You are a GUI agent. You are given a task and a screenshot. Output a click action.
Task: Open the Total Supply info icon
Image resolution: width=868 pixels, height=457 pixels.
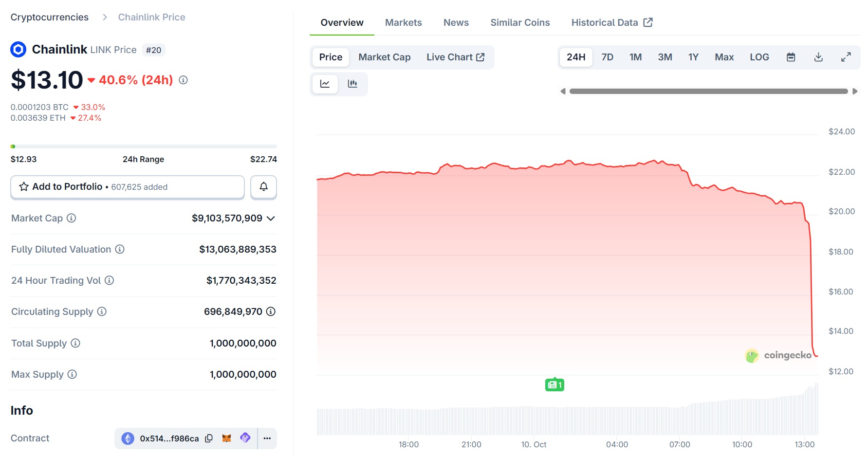[x=75, y=343]
